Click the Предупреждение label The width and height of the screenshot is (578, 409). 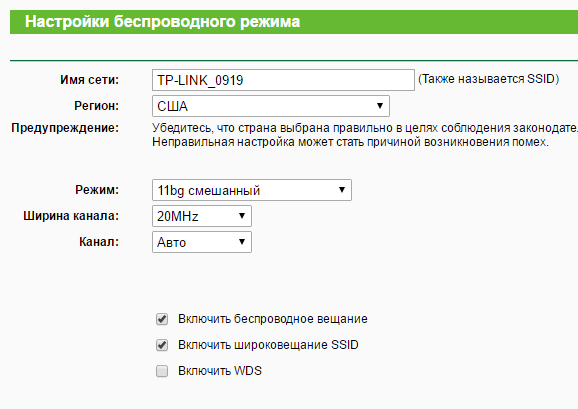tap(65, 128)
